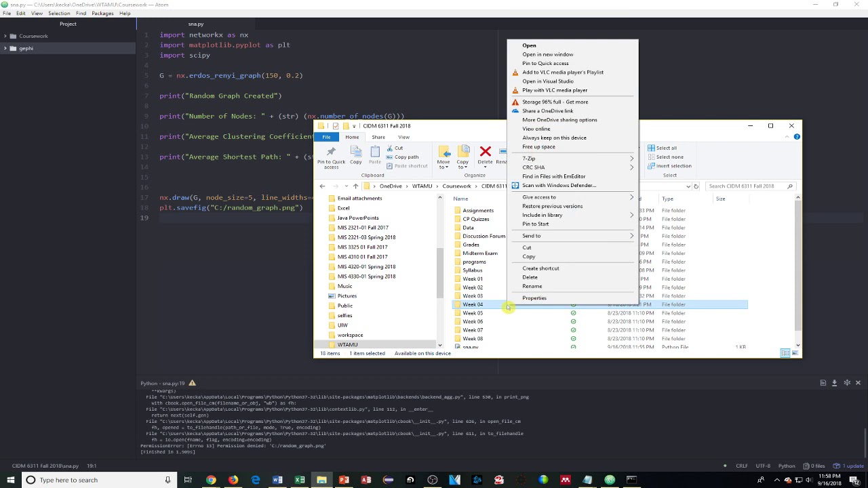The width and height of the screenshot is (868, 488).
Task: Sort files by the Name column header
Action: 460,199
